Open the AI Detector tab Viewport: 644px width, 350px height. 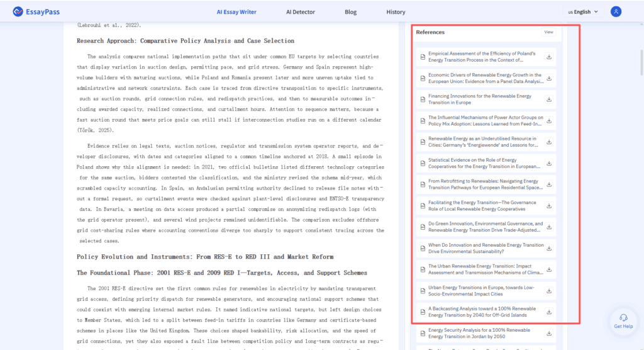[x=301, y=11]
